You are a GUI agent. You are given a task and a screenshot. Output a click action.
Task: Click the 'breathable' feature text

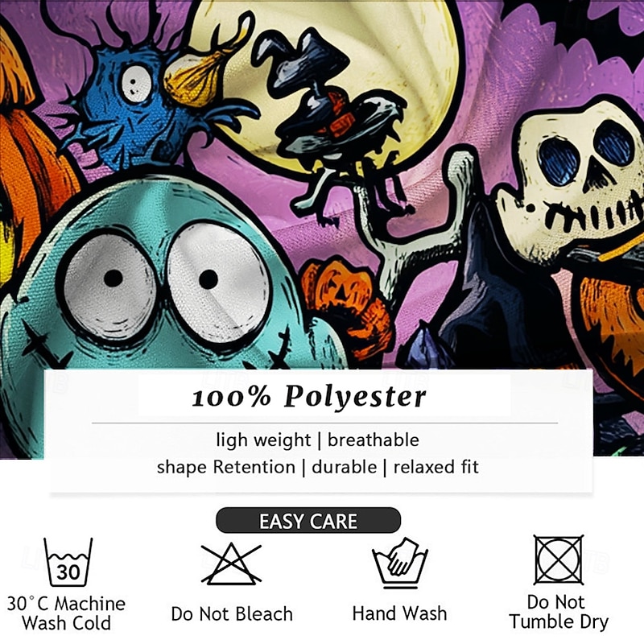(374, 440)
